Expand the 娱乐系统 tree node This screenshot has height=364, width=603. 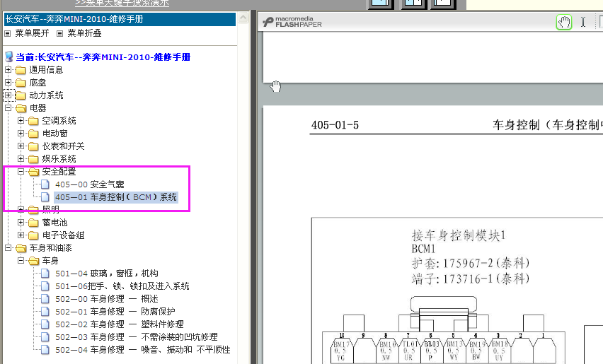[21, 158]
